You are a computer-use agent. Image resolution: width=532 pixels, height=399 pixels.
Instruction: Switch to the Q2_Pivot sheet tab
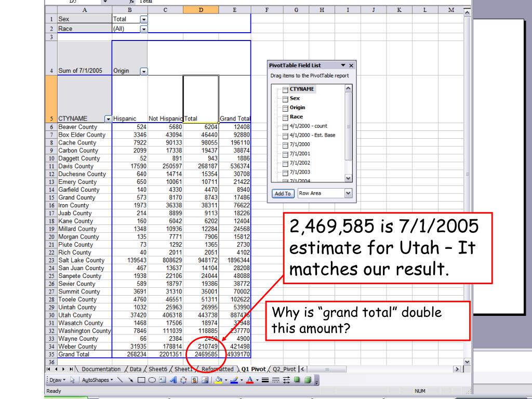[x=284, y=369]
